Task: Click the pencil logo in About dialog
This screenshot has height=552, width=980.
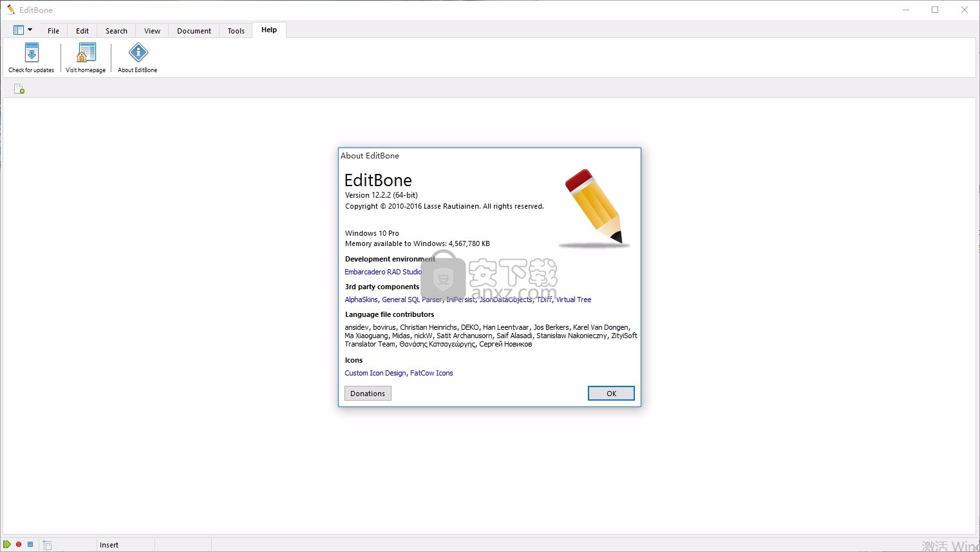Action: [594, 208]
